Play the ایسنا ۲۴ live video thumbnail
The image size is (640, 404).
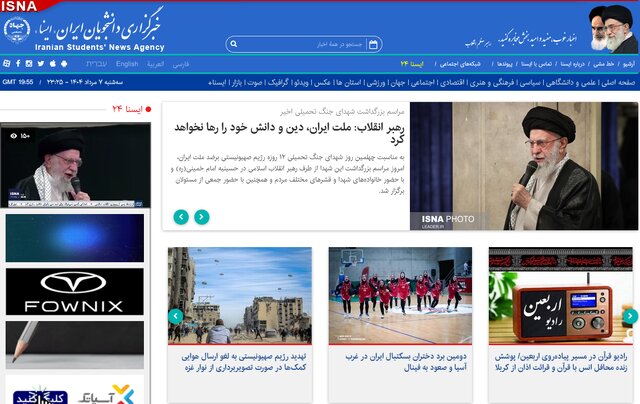point(76,165)
